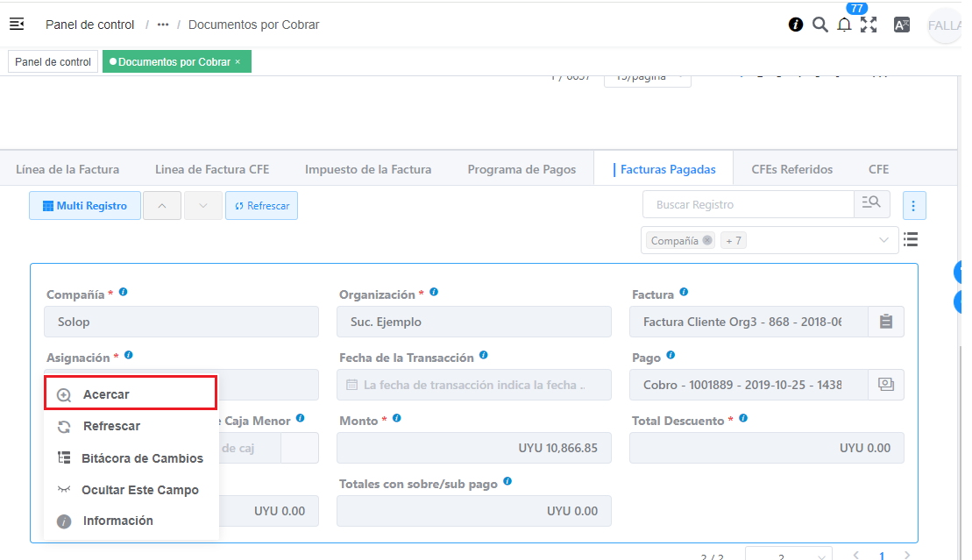Viewport: 972px width, 560px height.
Task: Go to Panel de control breadcrumb
Action: pos(90,25)
